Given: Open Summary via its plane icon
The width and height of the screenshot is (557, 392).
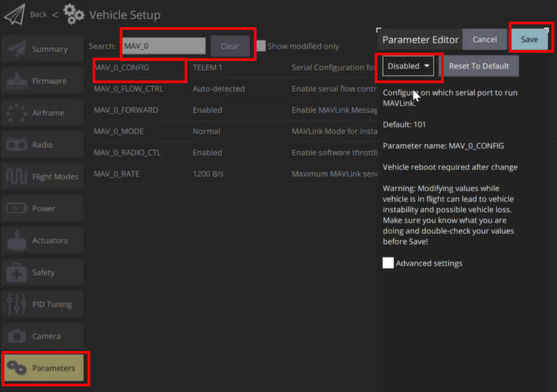Looking at the screenshot, I should pos(17,49).
